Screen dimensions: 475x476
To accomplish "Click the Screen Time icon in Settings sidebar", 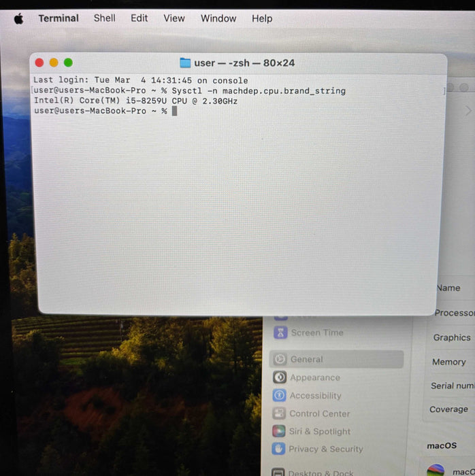I will [280, 333].
